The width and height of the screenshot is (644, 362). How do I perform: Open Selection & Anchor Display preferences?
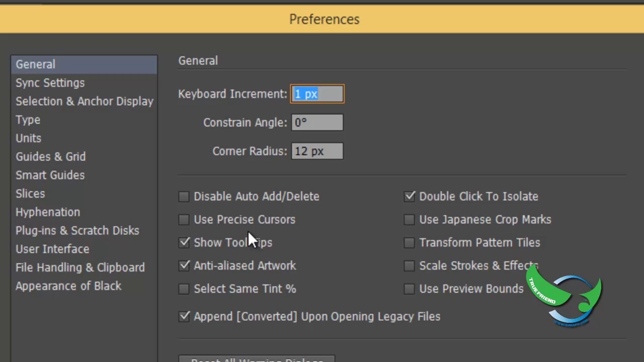pos(84,101)
